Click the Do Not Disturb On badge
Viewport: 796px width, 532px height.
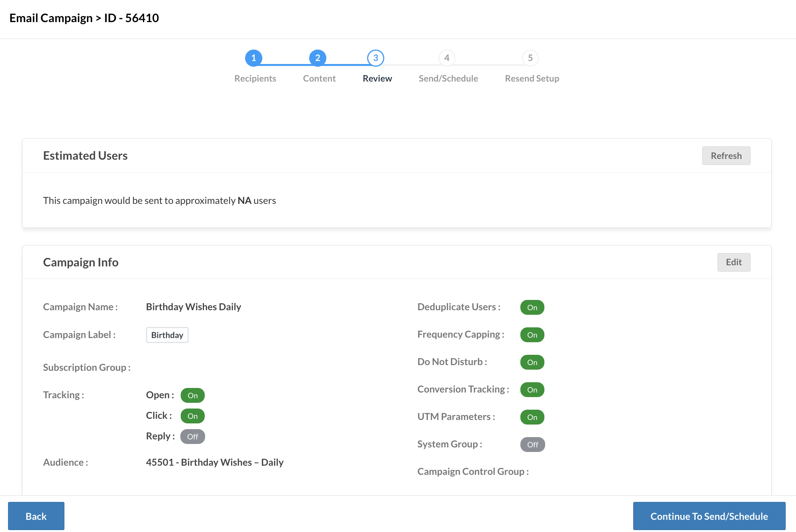click(x=532, y=362)
